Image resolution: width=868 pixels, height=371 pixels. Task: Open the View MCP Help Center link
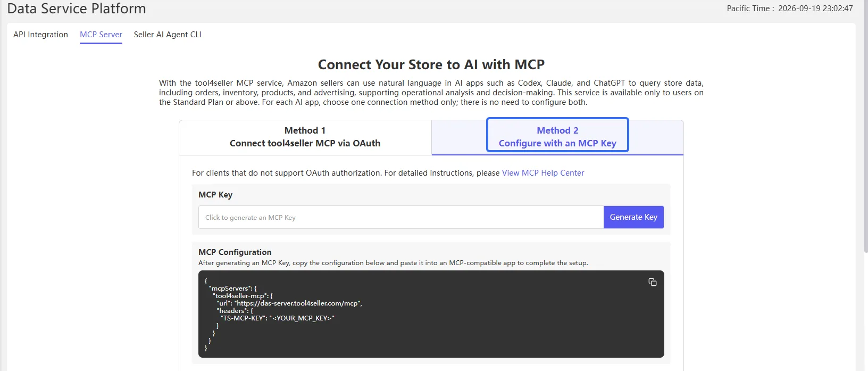(x=543, y=173)
